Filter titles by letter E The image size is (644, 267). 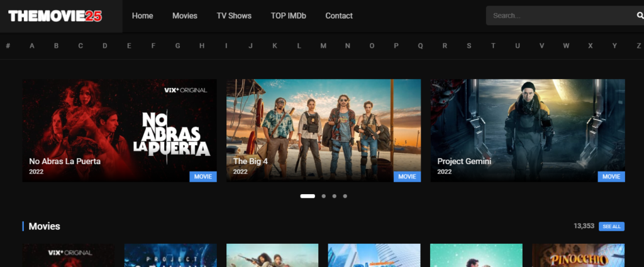point(129,45)
